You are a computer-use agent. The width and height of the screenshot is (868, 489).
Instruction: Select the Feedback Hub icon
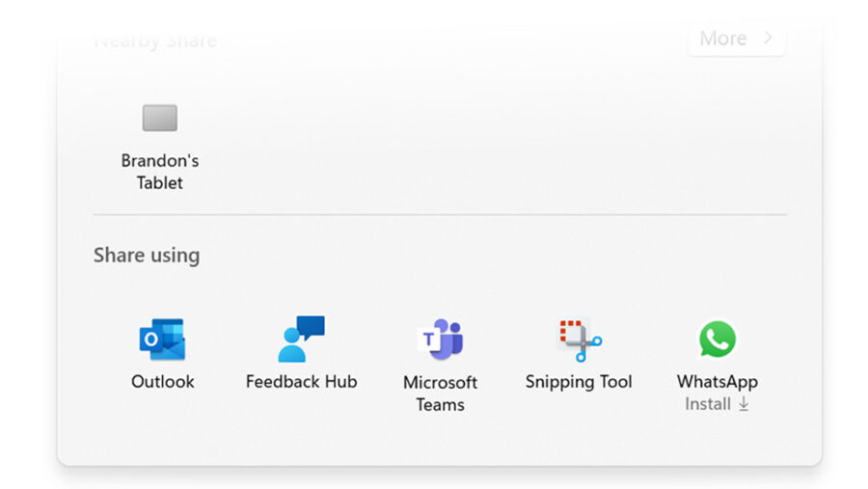(301, 339)
